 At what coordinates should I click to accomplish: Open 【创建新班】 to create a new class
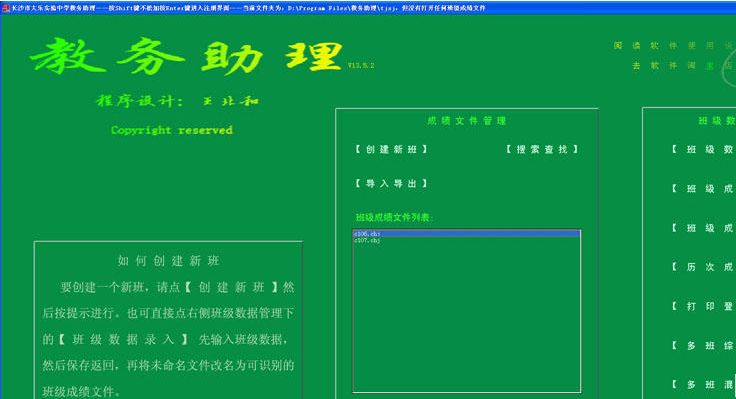click(x=391, y=149)
